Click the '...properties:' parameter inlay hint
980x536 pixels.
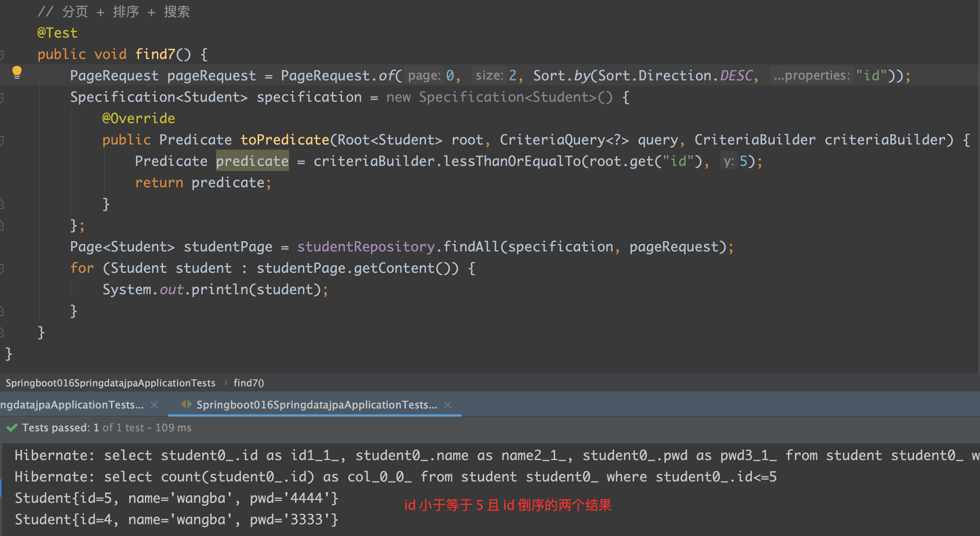[812, 75]
